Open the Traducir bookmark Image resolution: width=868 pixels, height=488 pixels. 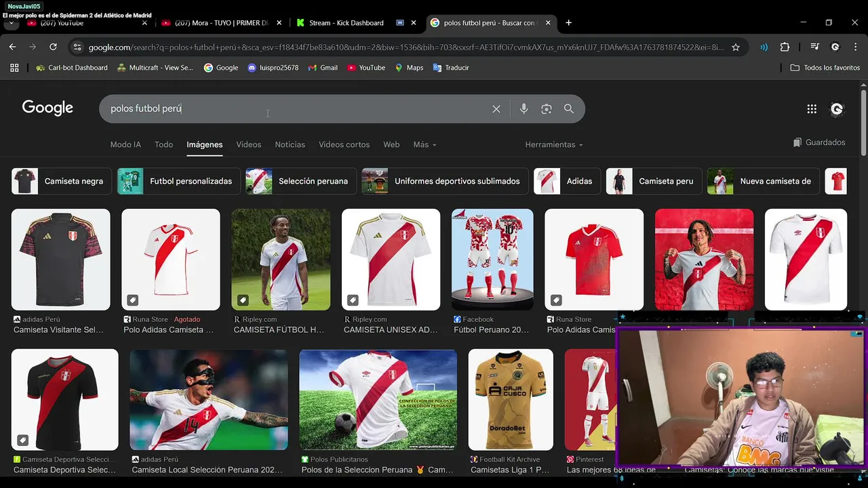coord(451,68)
